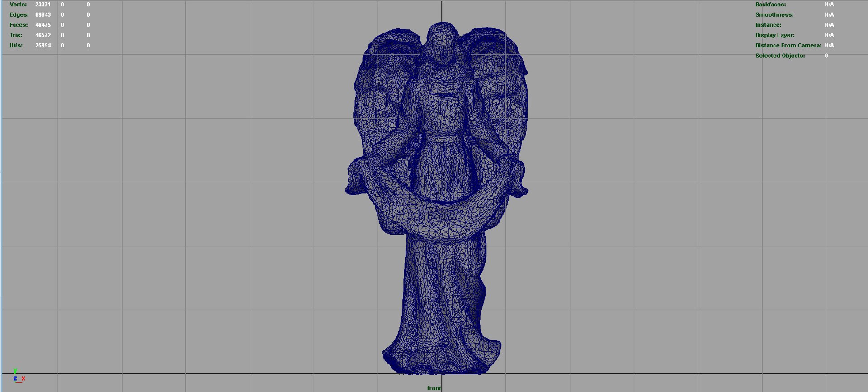This screenshot has width=868, height=392.
Task: Click the "Smoothness:" label
Action: (774, 15)
